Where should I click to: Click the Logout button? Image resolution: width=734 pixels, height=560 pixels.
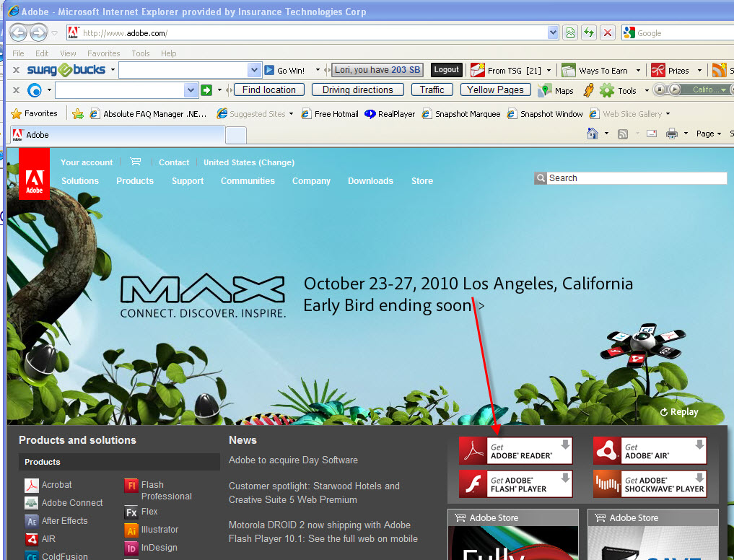coord(446,70)
